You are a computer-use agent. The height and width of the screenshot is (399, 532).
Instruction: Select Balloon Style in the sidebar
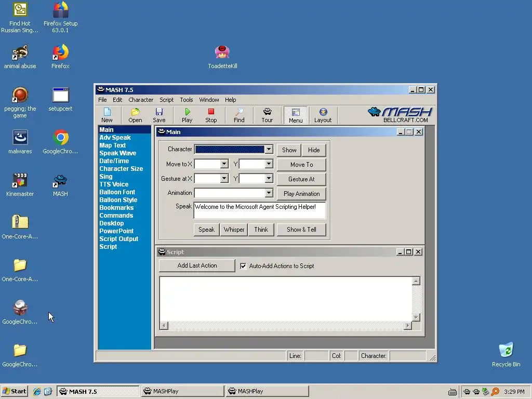tap(118, 200)
